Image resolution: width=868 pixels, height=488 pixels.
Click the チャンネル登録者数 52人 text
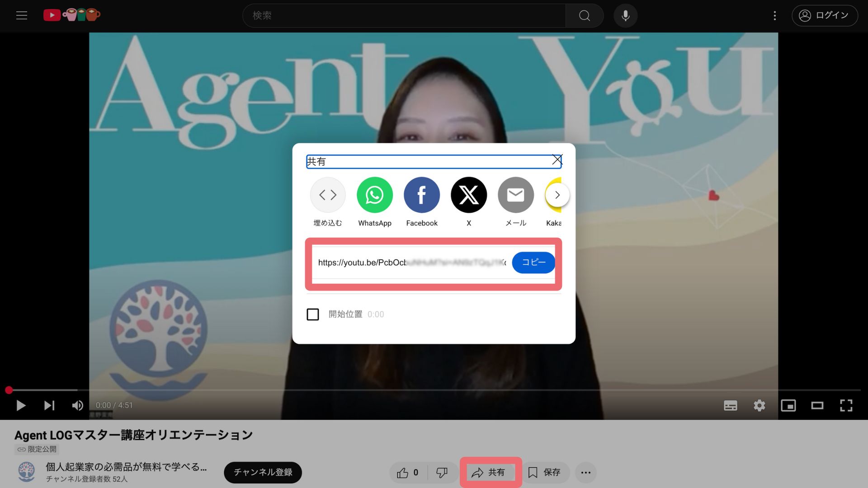(x=87, y=479)
